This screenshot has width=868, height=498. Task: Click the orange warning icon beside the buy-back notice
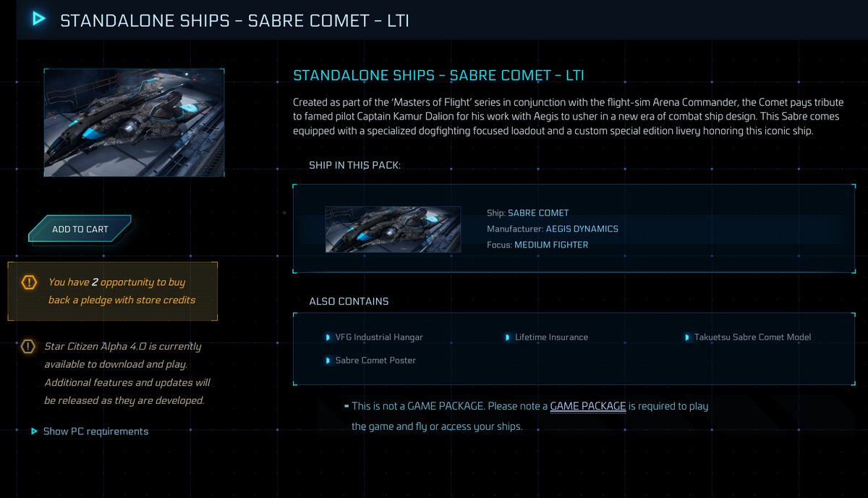(29, 283)
